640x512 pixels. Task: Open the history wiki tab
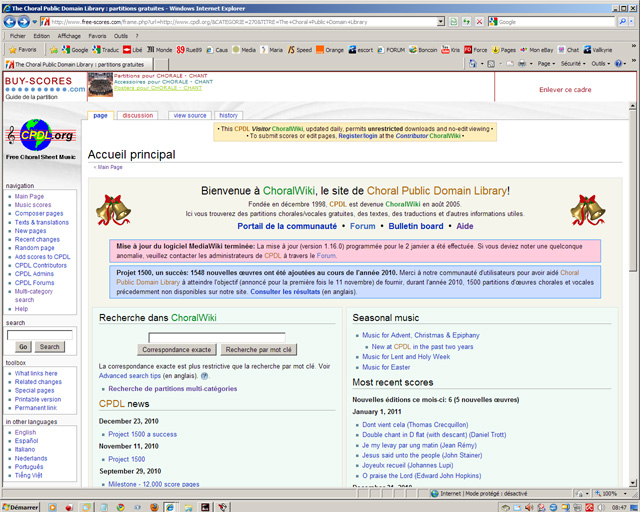(228, 116)
